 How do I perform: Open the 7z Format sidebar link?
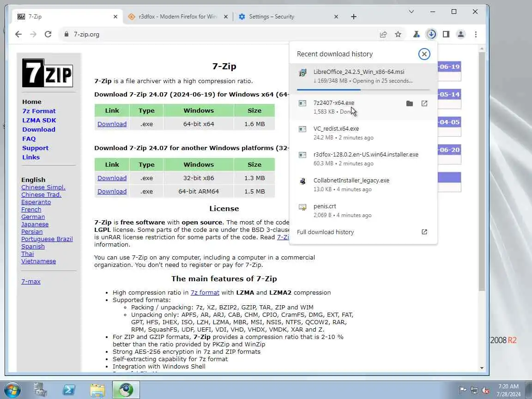coord(39,111)
